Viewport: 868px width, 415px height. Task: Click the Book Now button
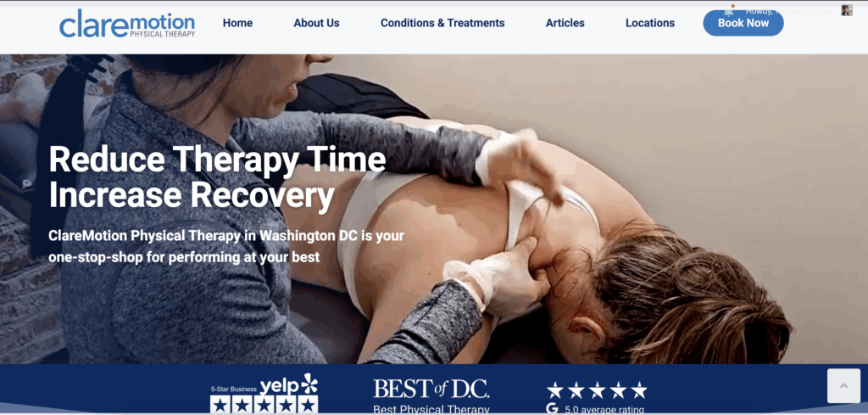point(743,23)
